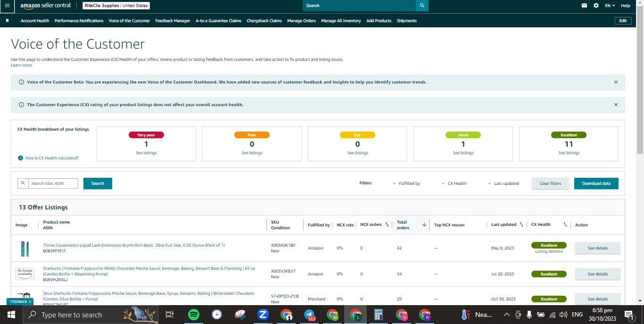
Task: See details for Starbucks White Chocolate Mocha listing
Action: (x=597, y=274)
